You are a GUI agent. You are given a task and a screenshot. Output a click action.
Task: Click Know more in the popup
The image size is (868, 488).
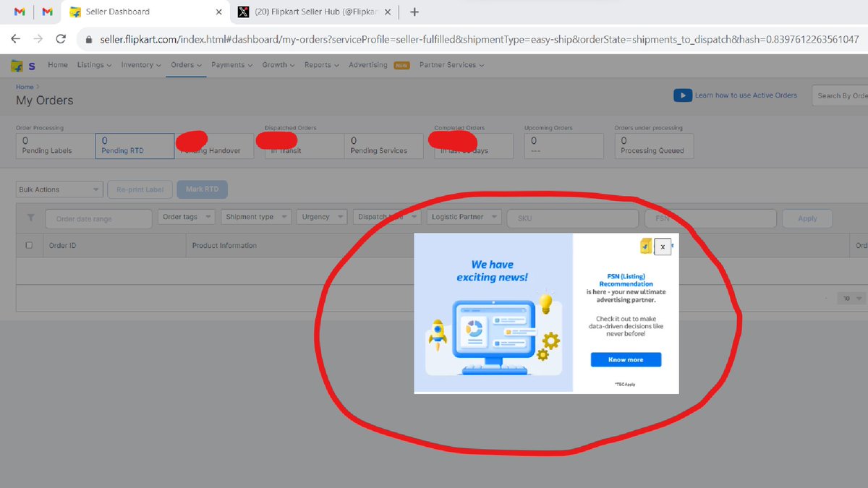(x=626, y=359)
